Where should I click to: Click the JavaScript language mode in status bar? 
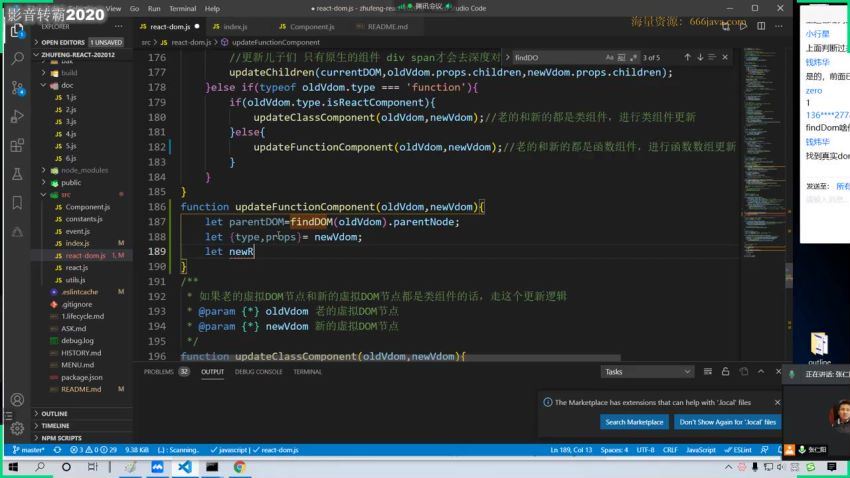point(700,450)
